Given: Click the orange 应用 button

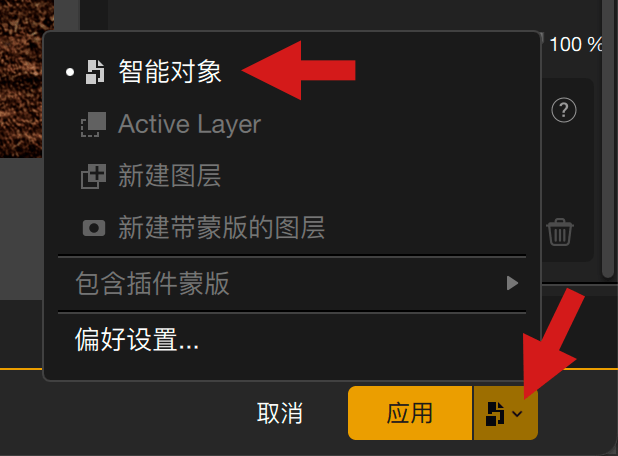Looking at the screenshot, I should coord(410,413).
